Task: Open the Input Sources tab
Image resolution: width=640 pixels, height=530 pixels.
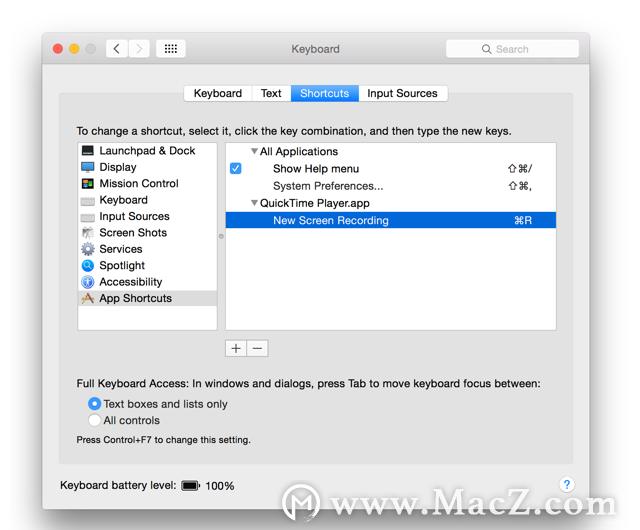Action: point(402,94)
